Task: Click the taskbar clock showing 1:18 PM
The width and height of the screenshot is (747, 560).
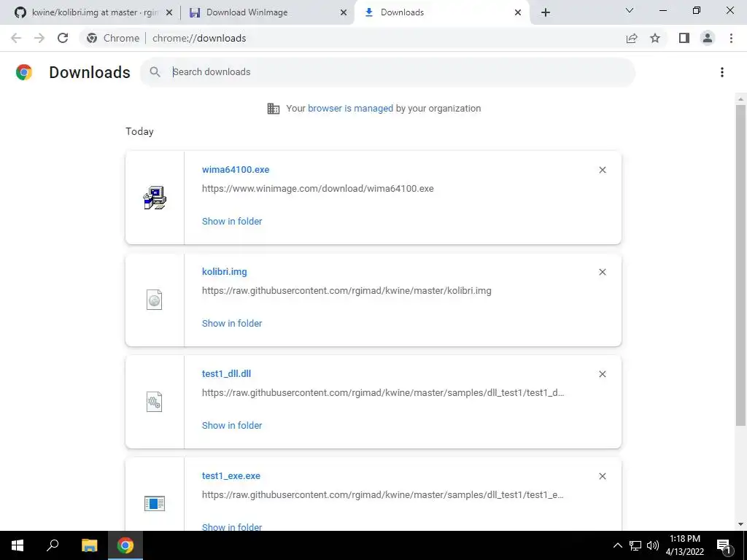Action: click(x=684, y=545)
